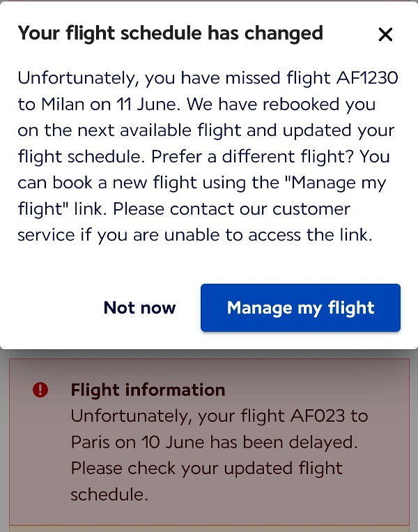Tap the AF1230 flight number text
The width and height of the screenshot is (418, 532).
point(367,77)
